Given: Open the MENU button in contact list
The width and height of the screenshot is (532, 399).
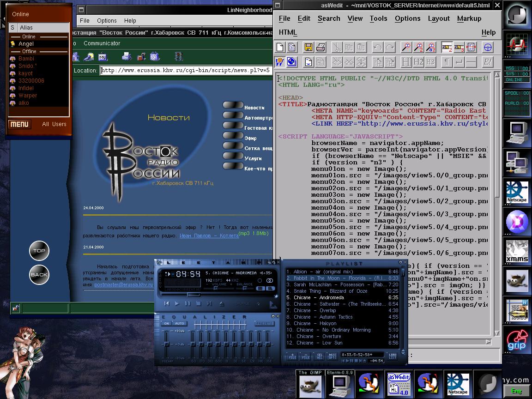Looking at the screenshot, I should pyautogui.click(x=19, y=124).
